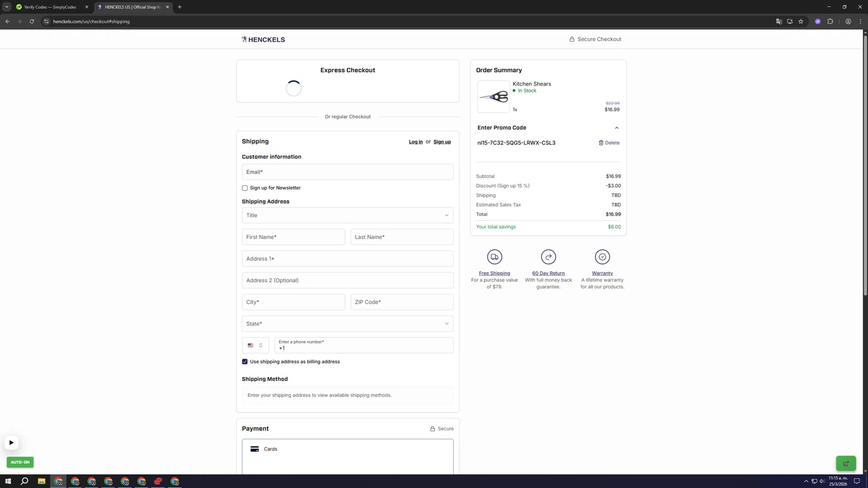Viewport: 868px width, 488px height.
Task: Open the 60 Day Return link
Action: (x=549, y=273)
